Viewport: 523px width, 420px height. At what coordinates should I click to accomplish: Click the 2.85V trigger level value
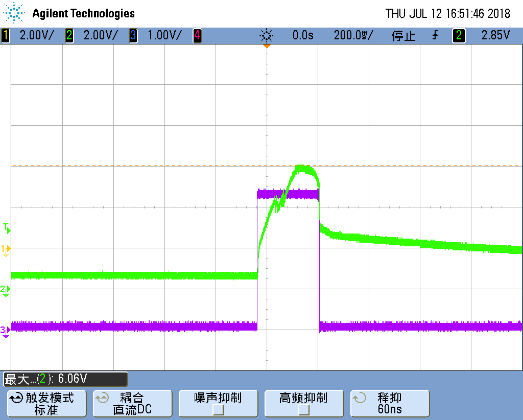tap(495, 35)
